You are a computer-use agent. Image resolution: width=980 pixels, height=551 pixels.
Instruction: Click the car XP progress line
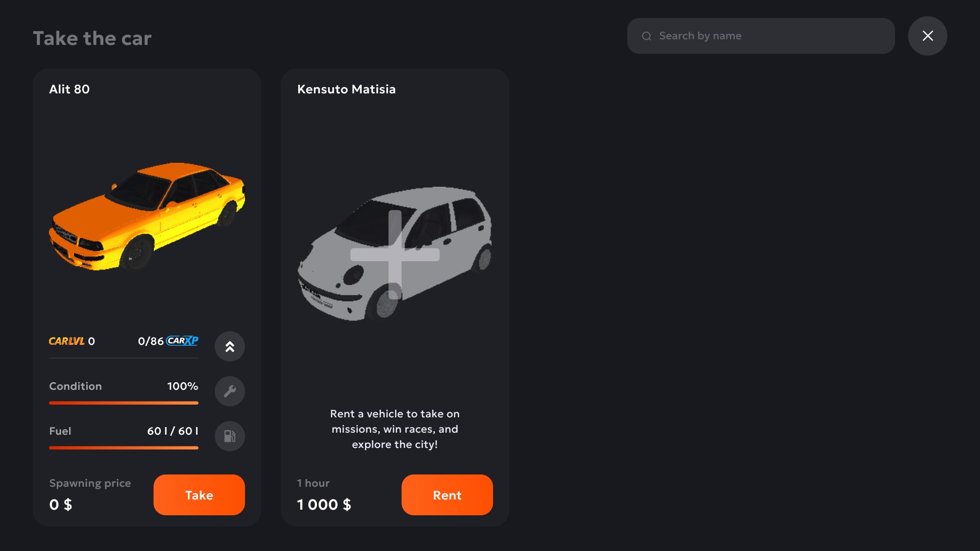coord(124,358)
